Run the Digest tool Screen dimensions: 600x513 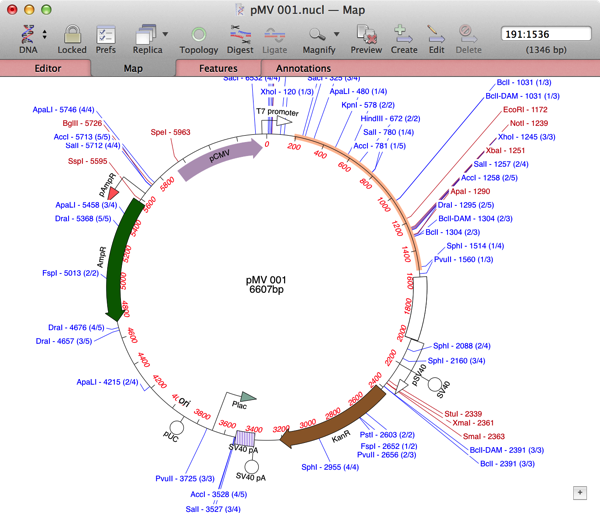coord(240,34)
